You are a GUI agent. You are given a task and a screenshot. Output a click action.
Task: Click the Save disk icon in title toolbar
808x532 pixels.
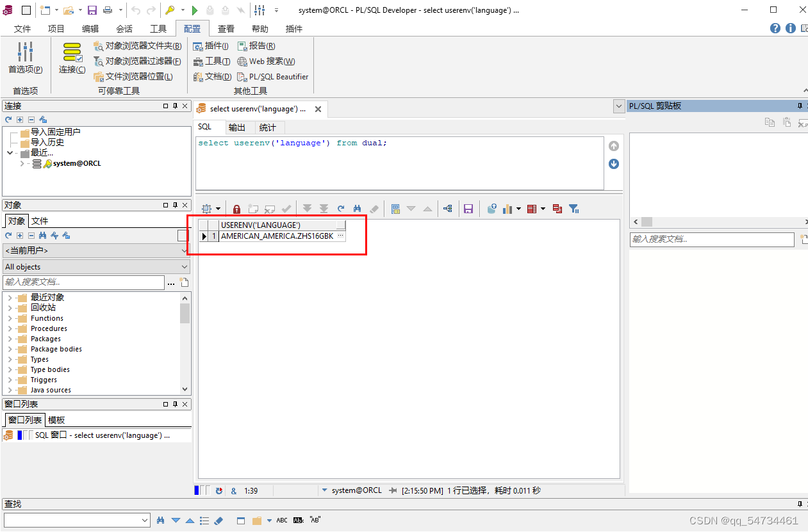pyautogui.click(x=92, y=10)
